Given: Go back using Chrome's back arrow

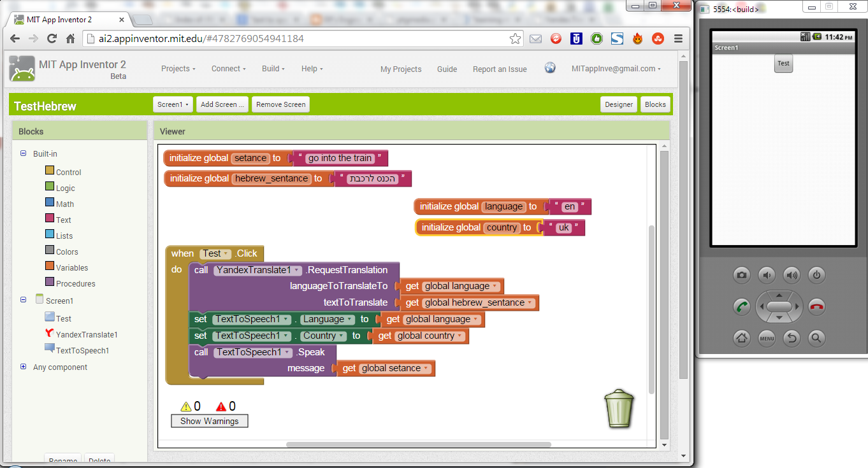Looking at the screenshot, I should point(15,39).
